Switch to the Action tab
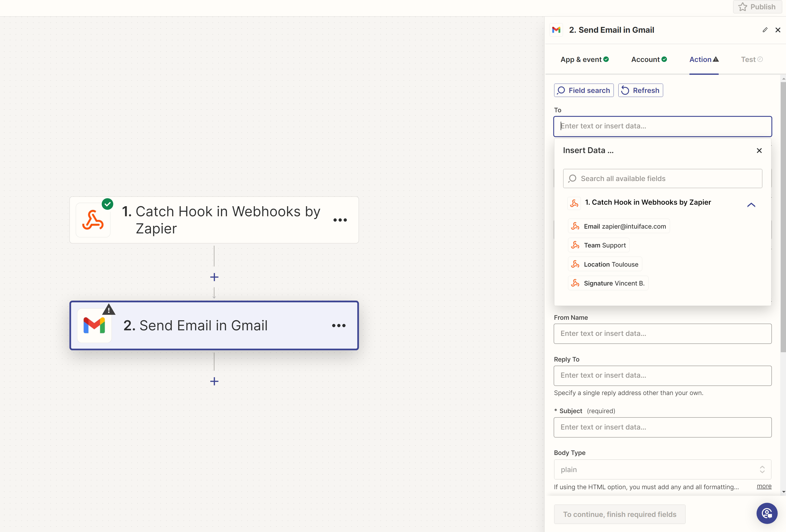 (x=704, y=59)
